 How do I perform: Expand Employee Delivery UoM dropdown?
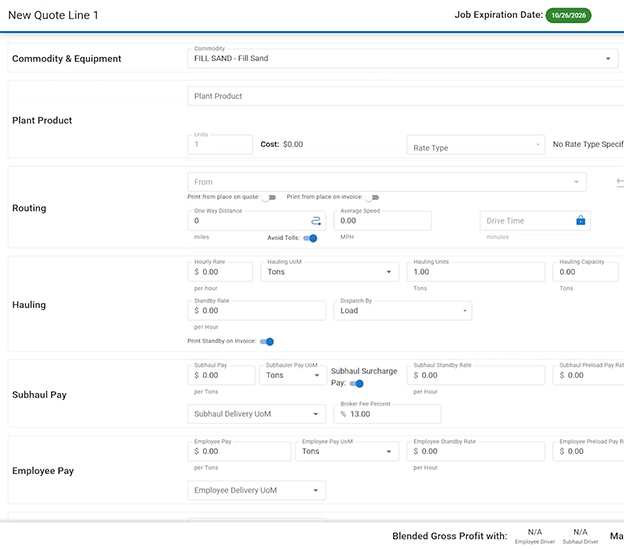(x=257, y=491)
